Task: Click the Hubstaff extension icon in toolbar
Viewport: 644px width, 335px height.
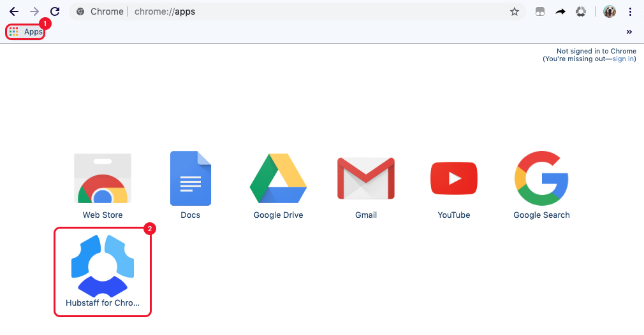Action: point(581,11)
